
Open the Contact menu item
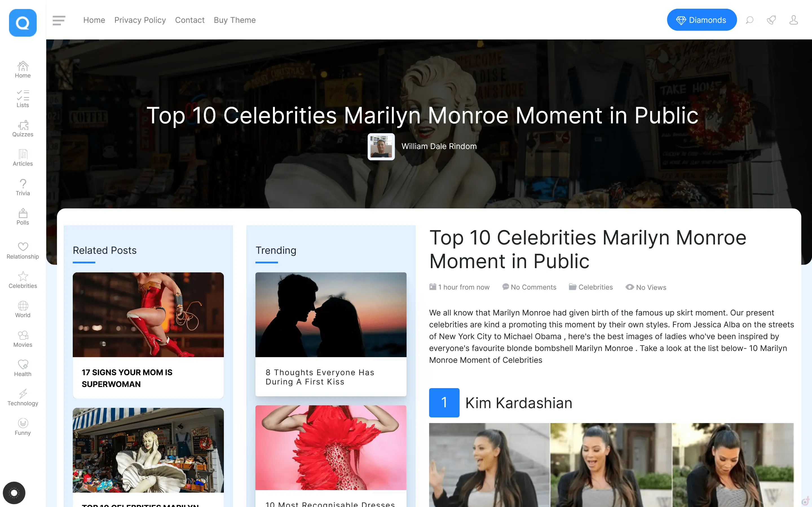(189, 20)
